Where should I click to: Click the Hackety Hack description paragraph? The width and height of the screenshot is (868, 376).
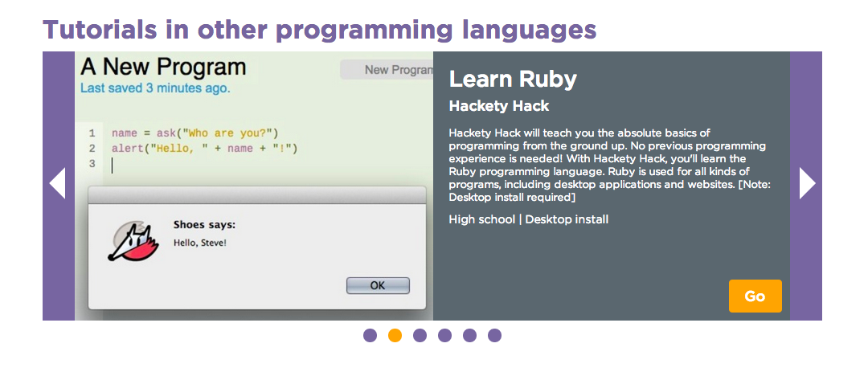tap(608, 165)
